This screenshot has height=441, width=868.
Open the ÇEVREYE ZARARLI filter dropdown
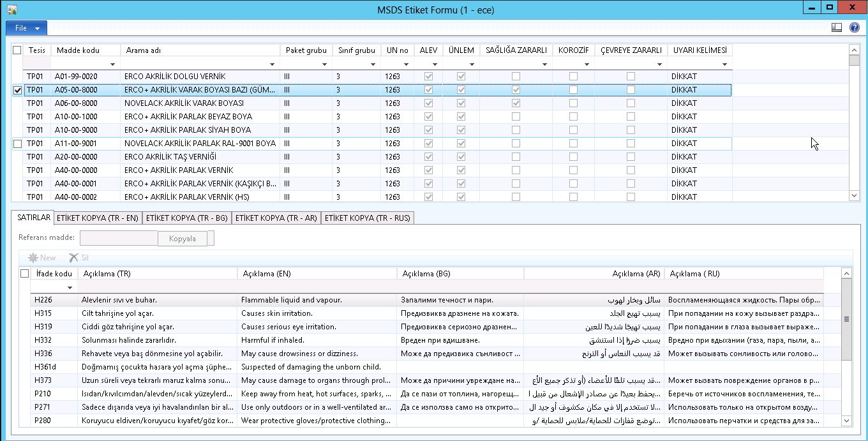(660, 64)
